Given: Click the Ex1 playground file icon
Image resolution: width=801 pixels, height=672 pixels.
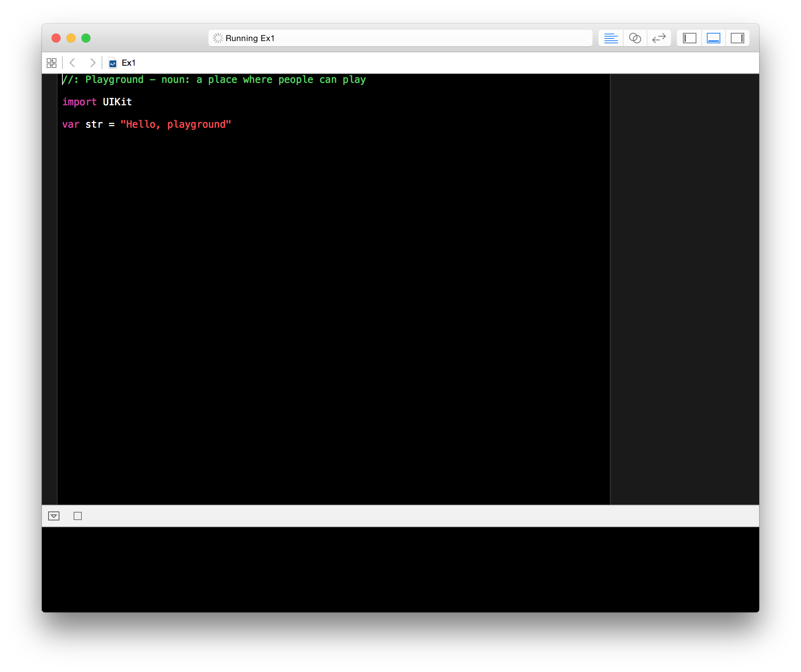Looking at the screenshot, I should pyautogui.click(x=112, y=63).
